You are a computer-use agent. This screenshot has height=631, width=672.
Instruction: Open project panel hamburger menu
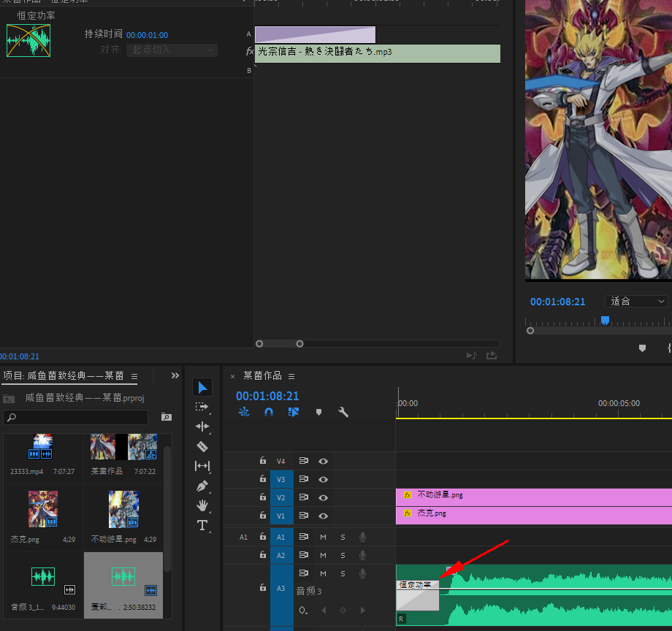(134, 377)
